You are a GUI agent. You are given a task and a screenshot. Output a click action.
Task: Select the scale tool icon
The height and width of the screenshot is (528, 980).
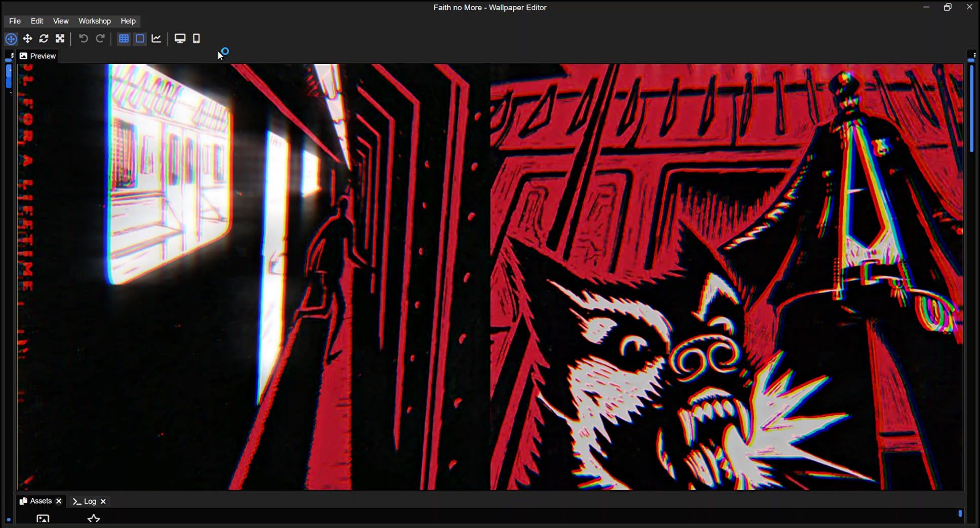point(60,38)
